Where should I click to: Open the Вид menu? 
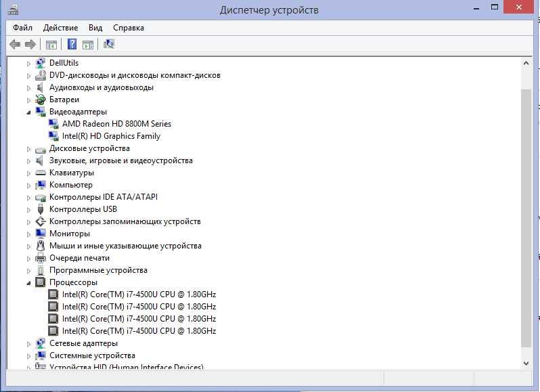coord(95,28)
